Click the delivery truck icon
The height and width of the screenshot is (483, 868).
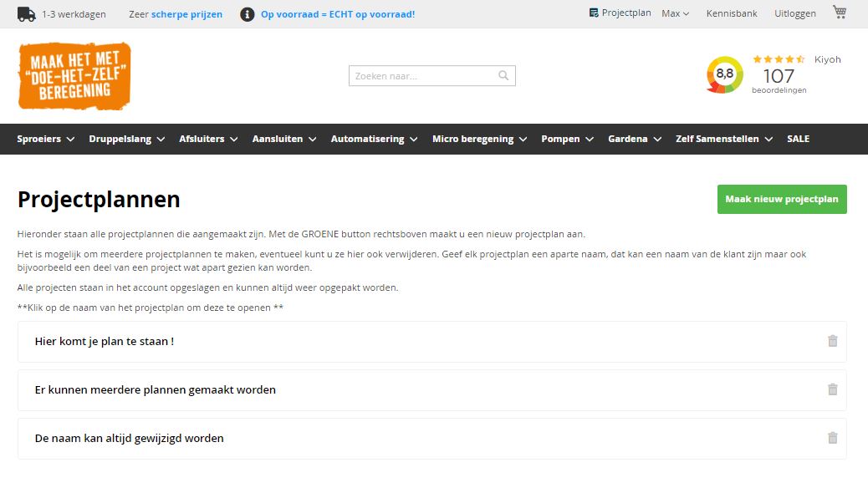click(24, 13)
